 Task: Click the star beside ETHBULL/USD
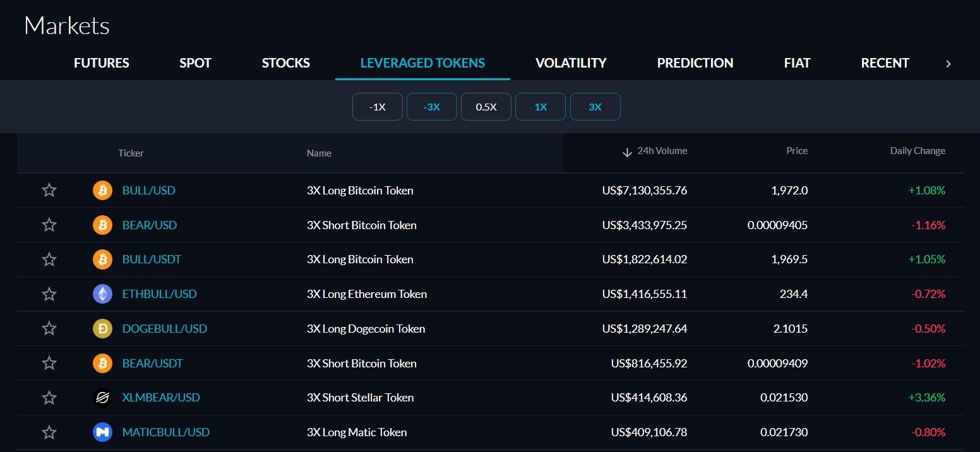[49, 294]
